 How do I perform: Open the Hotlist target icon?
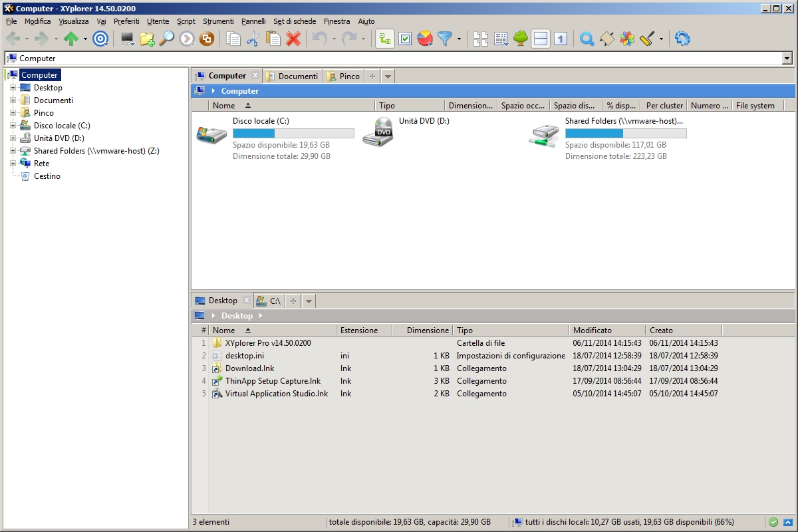coord(100,39)
